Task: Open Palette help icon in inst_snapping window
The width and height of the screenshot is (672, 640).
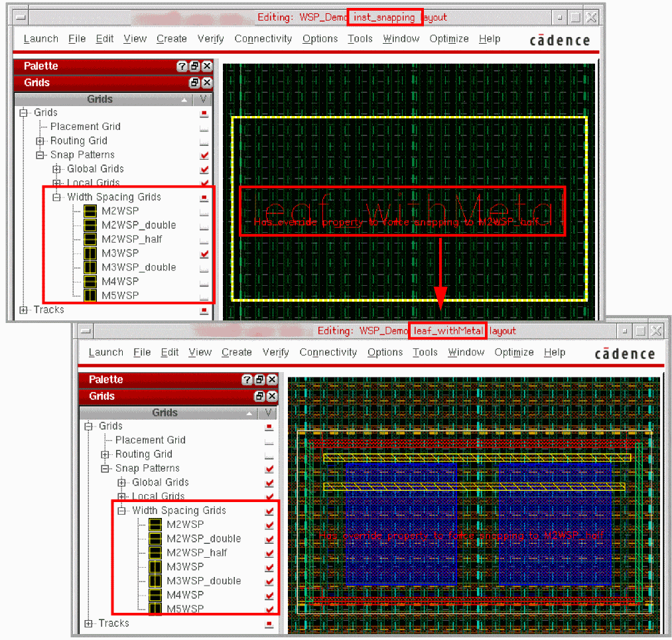Action: (x=182, y=66)
